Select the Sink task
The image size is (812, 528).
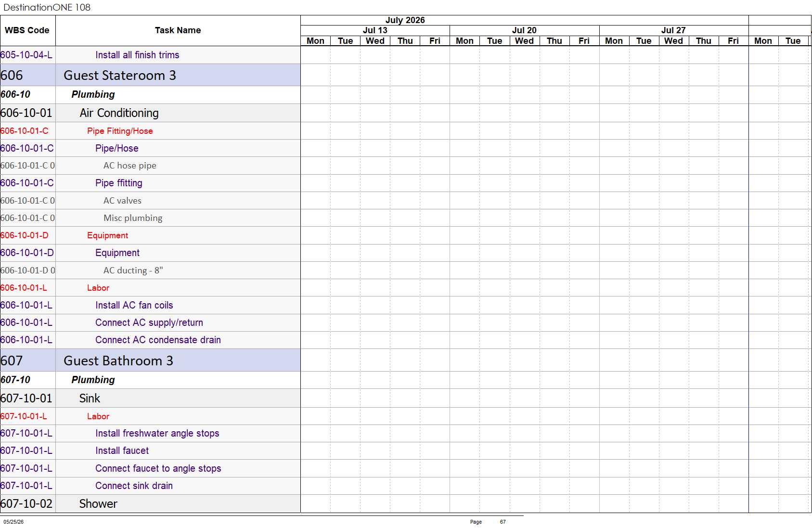tap(90, 399)
